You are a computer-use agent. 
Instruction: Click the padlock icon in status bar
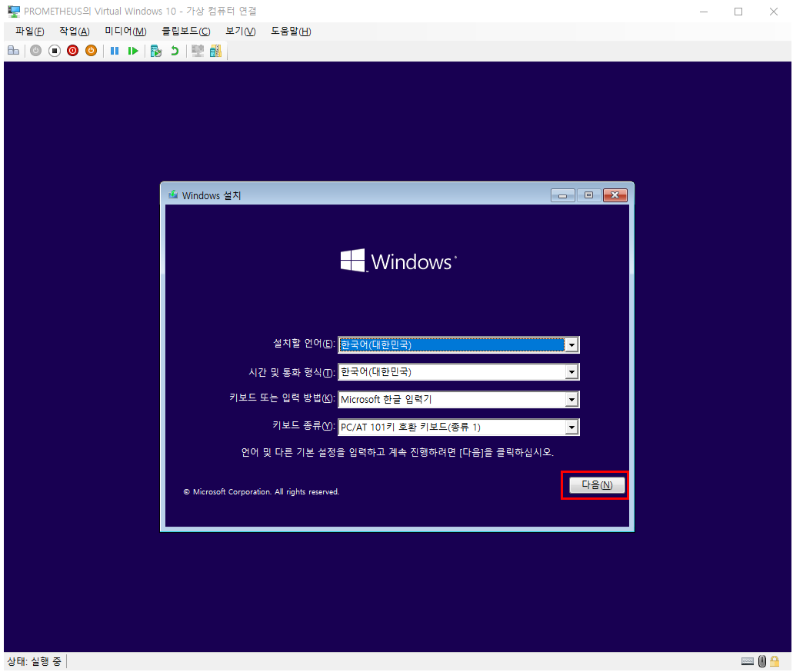click(775, 661)
